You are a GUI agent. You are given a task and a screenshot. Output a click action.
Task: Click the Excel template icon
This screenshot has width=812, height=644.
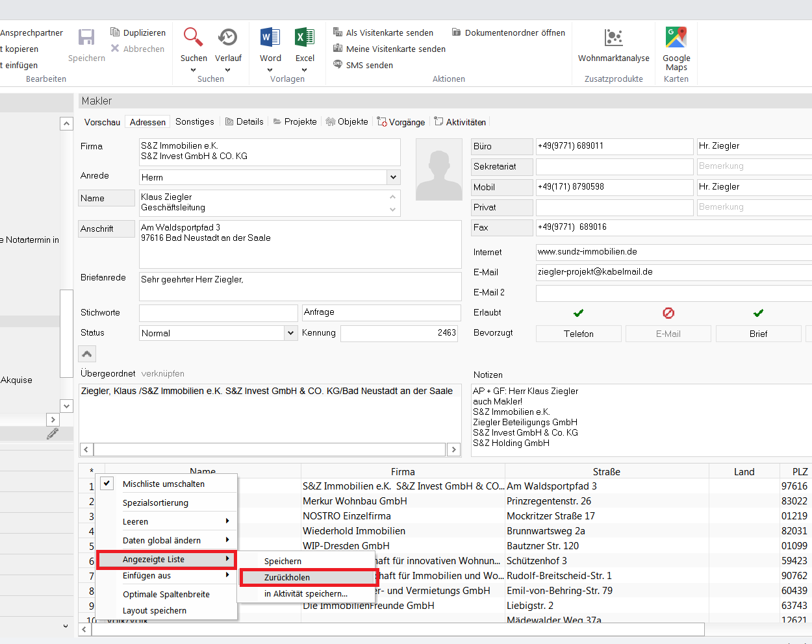tap(304, 38)
